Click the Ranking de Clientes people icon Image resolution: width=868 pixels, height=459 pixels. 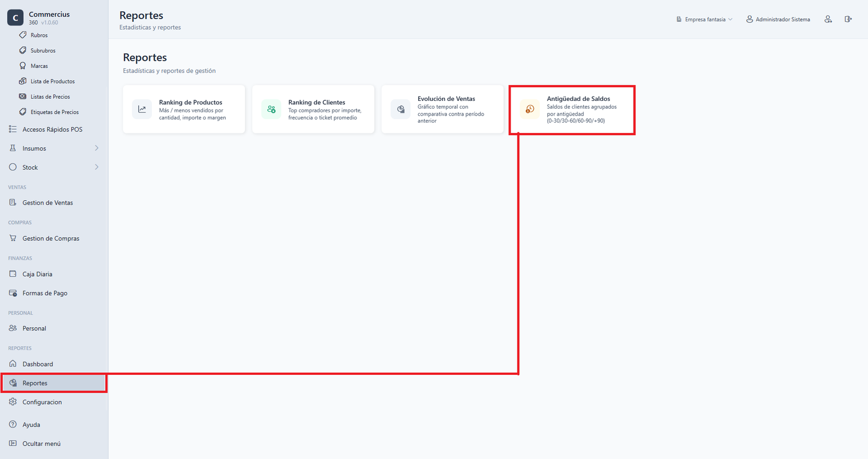(x=271, y=109)
